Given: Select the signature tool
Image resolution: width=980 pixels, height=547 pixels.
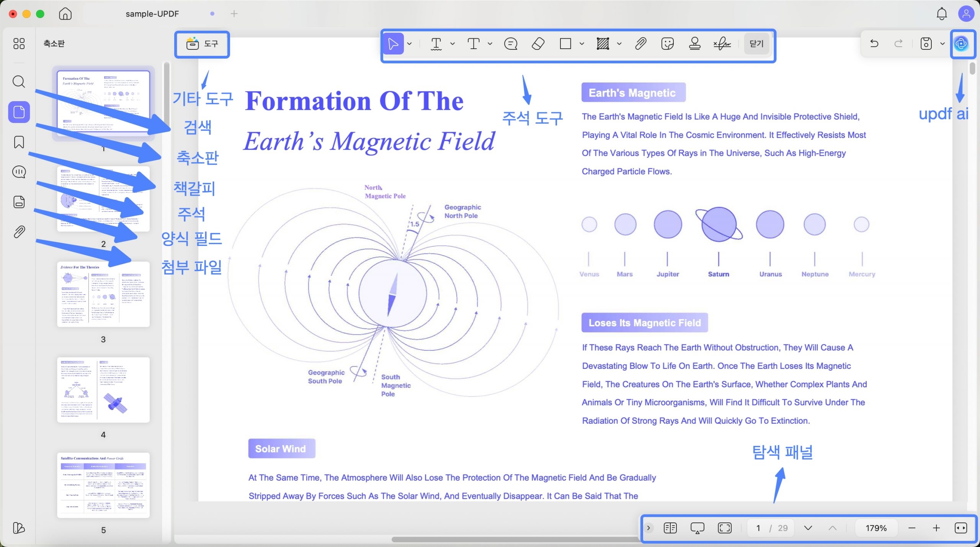Looking at the screenshot, I should pos(722,44).
